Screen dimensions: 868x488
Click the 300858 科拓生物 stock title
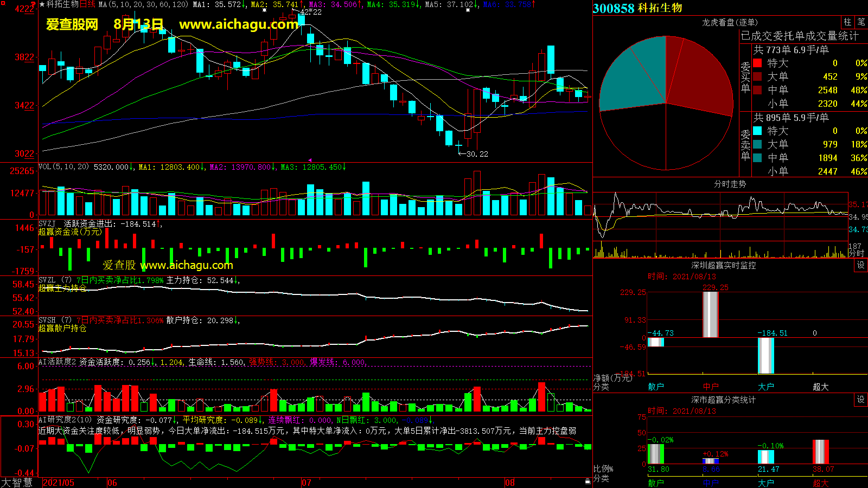[637, 8]
